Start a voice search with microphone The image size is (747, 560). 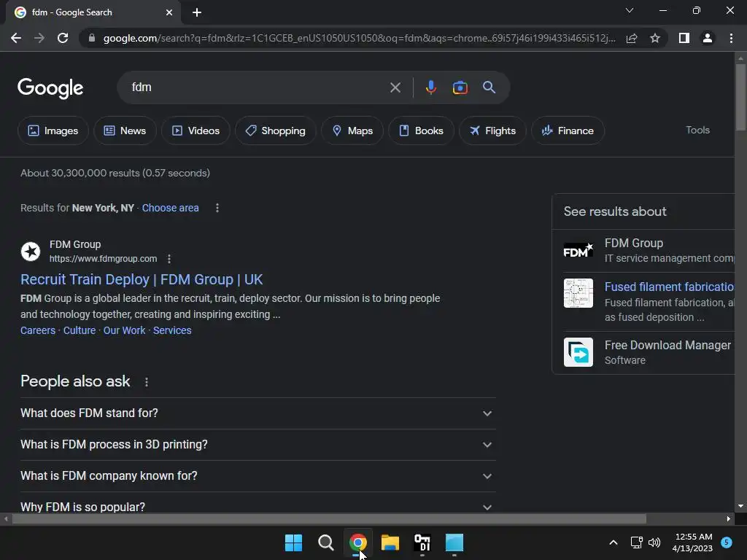click(x=430, y=87)
